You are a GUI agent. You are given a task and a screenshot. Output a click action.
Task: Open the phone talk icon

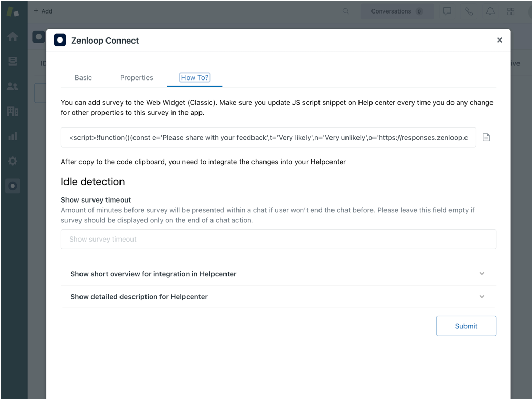tap(469, 11)
